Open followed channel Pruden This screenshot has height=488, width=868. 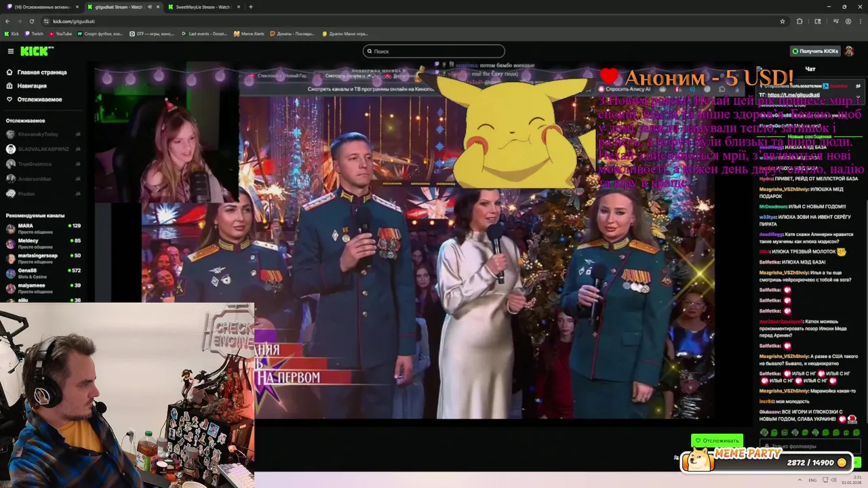click(43, 194)
